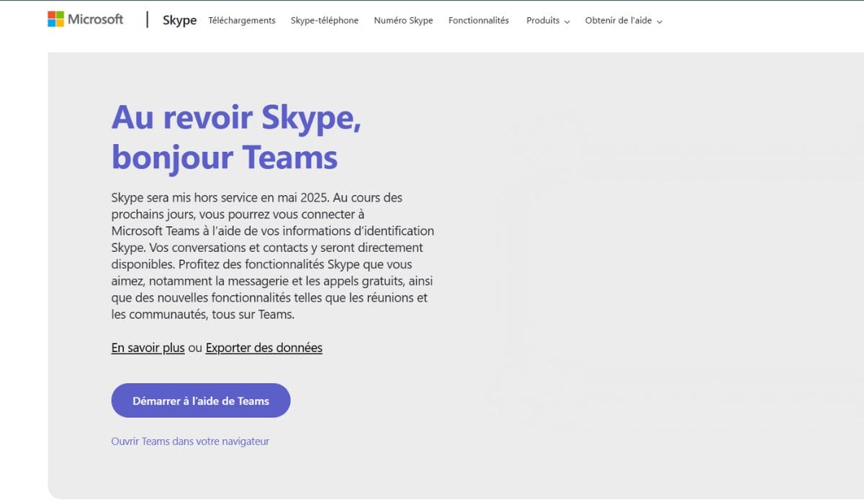
Task: Open Ouvrir Teams dans votre navigateur
Action: point(190,441)
